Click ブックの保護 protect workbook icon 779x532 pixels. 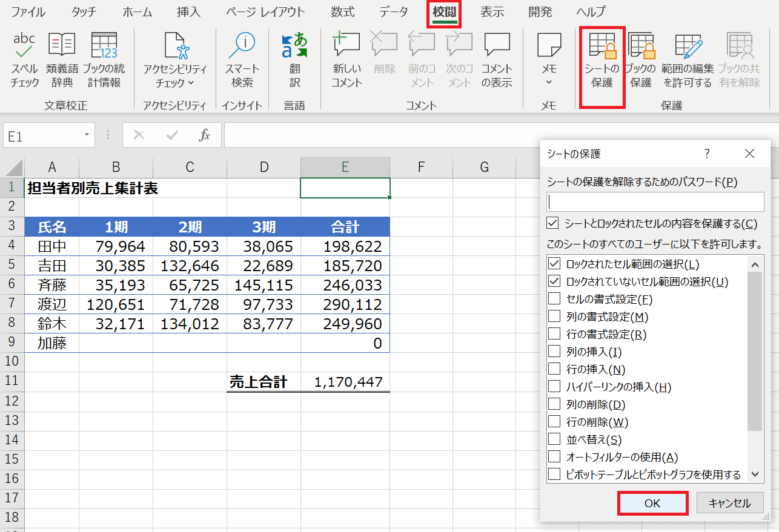(641, 47)
